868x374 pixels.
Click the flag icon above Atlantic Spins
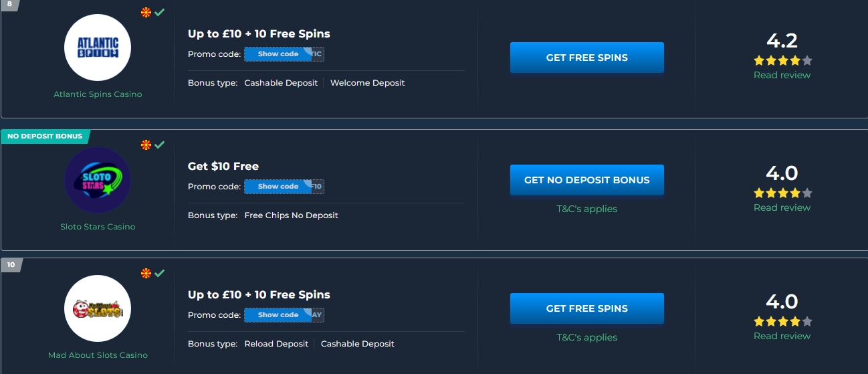146,12
